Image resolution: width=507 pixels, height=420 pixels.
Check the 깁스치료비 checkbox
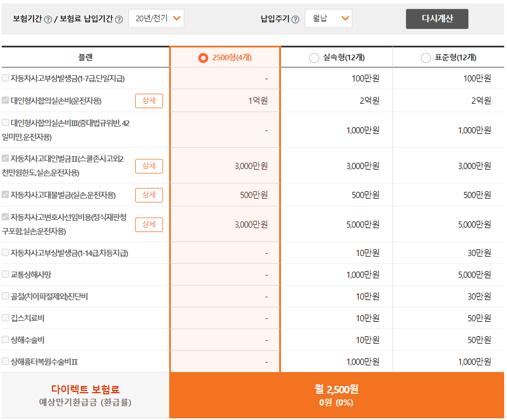[x=5, y=317]
